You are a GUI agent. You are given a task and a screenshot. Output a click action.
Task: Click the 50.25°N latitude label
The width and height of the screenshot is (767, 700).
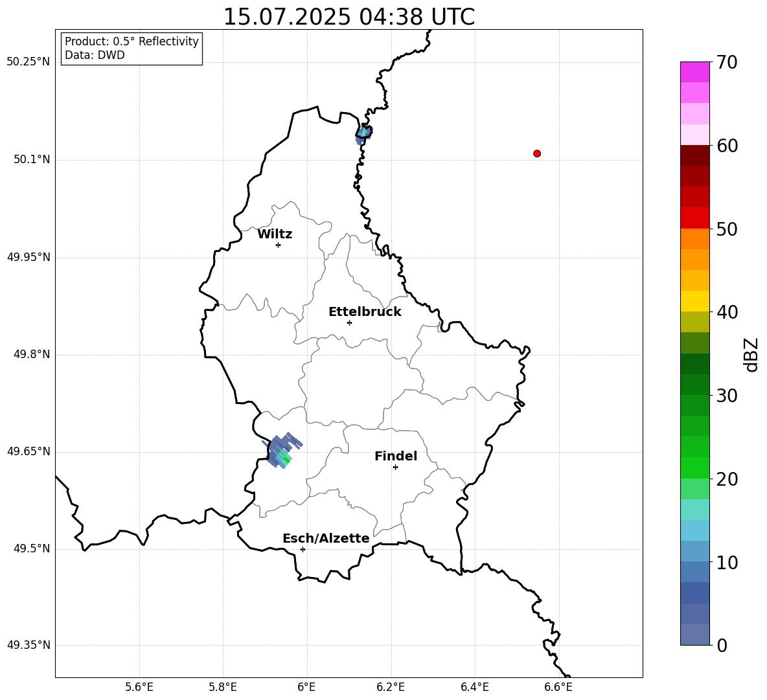(29, 62)
